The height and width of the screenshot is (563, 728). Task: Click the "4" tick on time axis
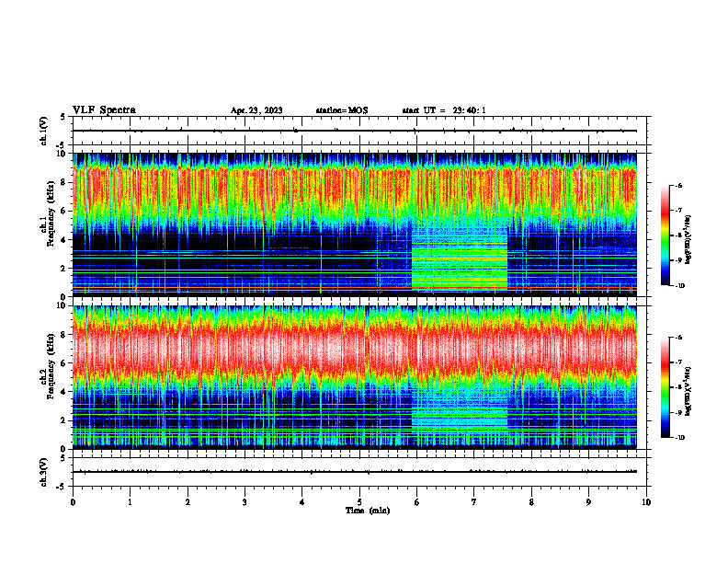point(302,502)
